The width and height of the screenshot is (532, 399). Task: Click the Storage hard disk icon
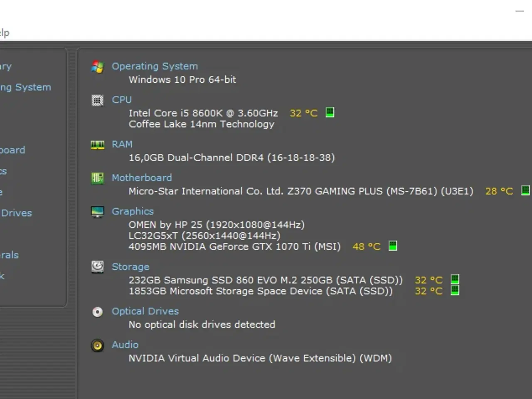pos(97,267)
